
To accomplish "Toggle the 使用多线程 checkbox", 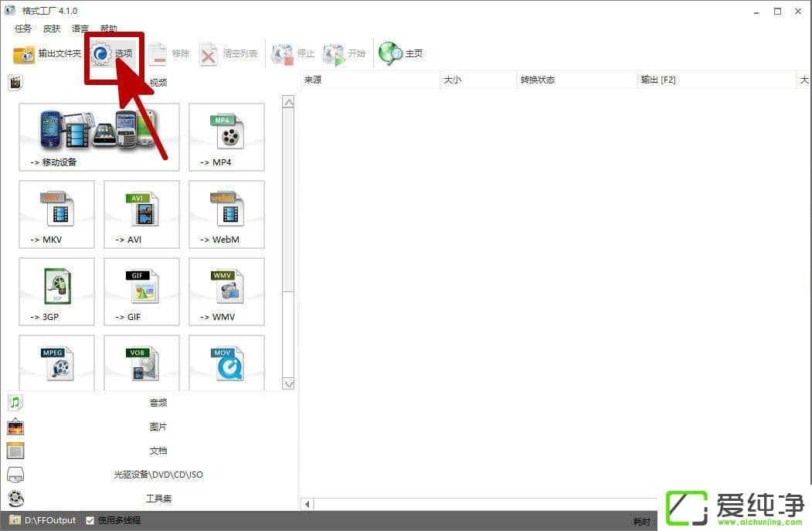I will 90,520.
